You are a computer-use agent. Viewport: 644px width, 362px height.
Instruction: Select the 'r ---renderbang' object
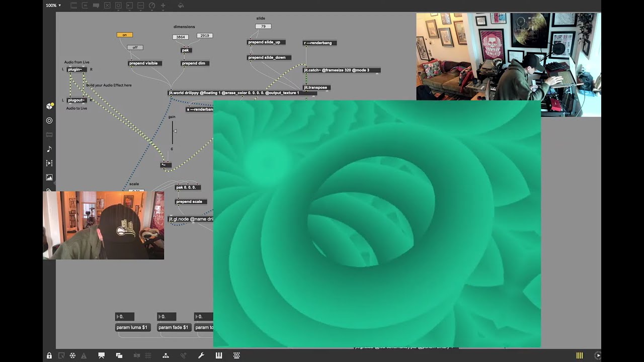pyautogui.click(x=320, y=43)
